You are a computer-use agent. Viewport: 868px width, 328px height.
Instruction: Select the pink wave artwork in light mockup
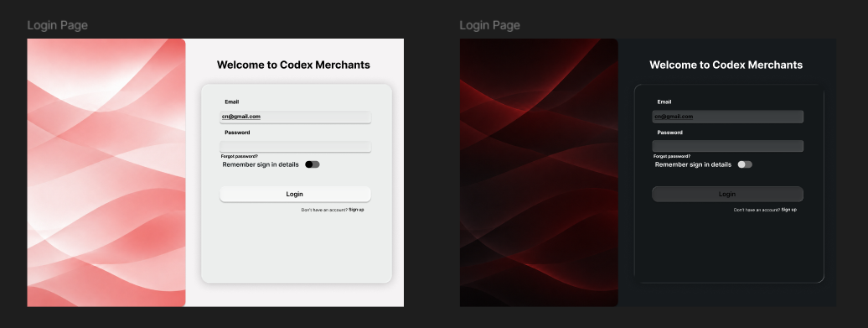click(106, 172)
